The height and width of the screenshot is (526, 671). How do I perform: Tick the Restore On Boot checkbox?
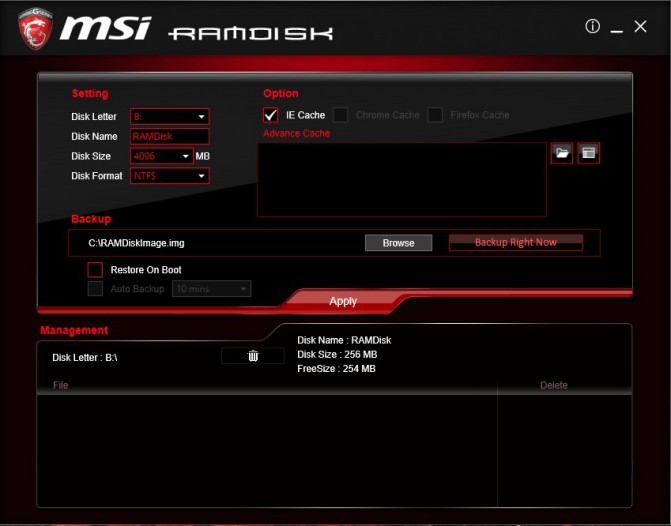click(95, 270)
